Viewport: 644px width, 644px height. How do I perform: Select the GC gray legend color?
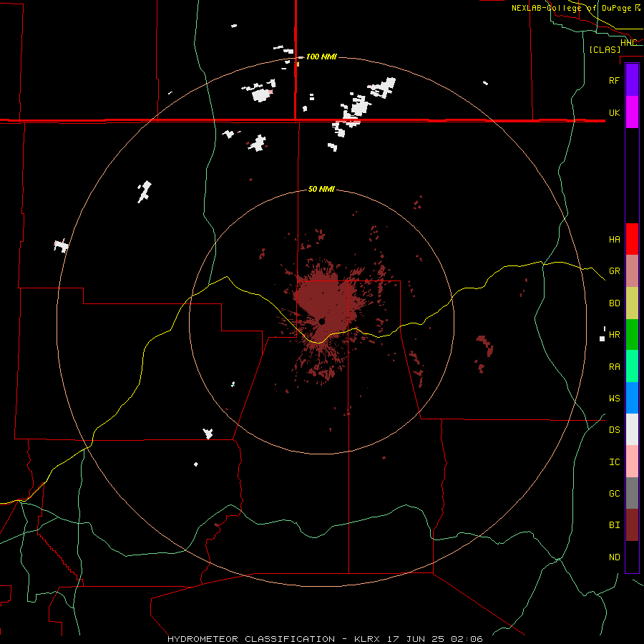[632, 493]
